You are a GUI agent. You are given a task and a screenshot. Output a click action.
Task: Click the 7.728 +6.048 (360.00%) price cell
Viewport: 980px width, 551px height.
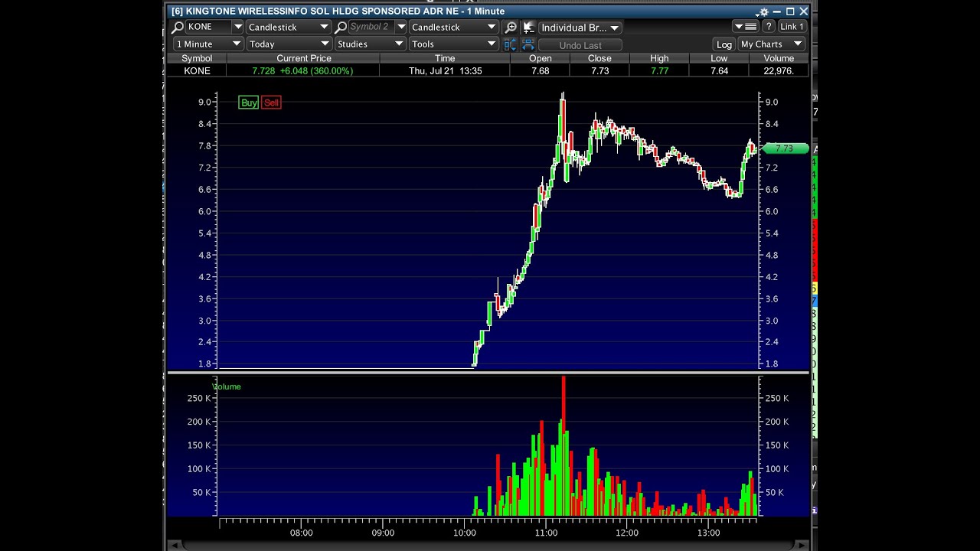[x=303, y=70]
